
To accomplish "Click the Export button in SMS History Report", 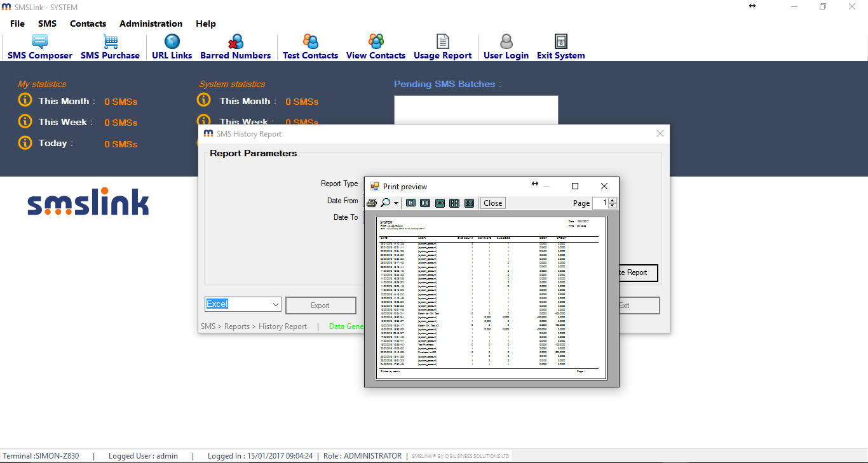I will (320, 305).
